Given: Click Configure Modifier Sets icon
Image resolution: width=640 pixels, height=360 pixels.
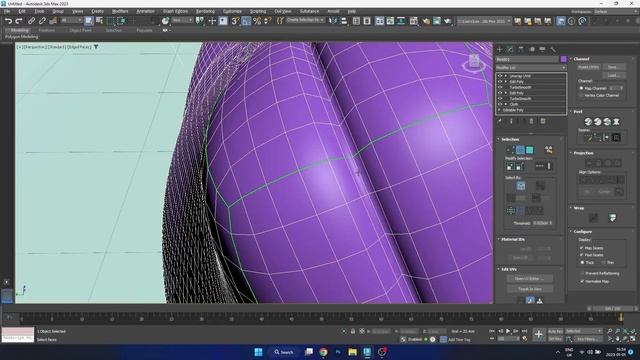Looking at the screenshot, I should click(543, 121).
